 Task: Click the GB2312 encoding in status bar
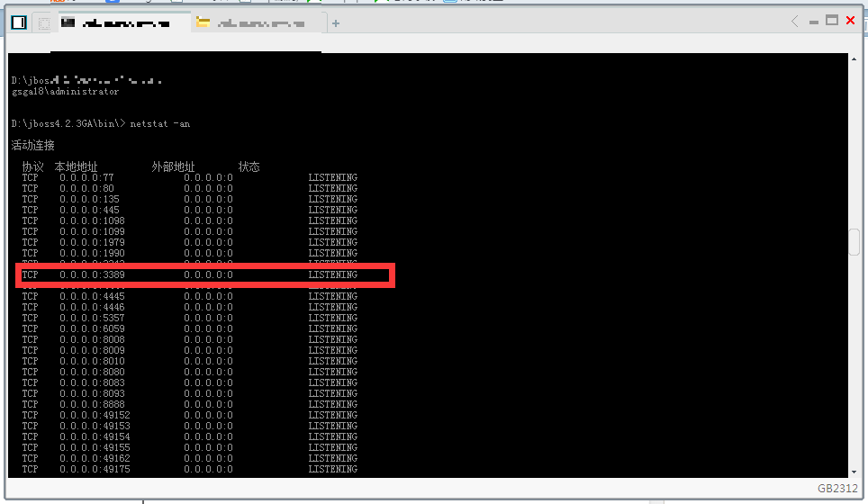[837, 488]
